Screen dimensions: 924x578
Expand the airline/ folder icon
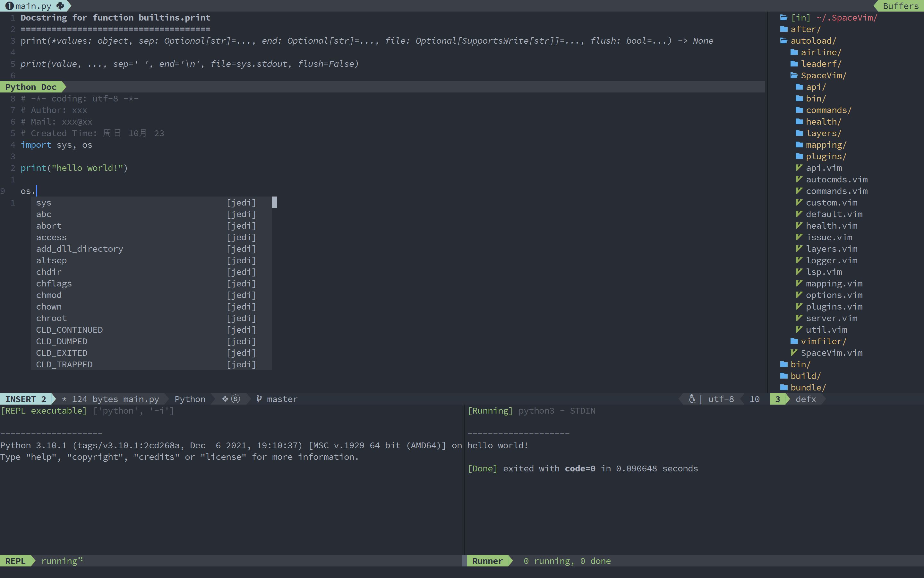coord(794,52)
